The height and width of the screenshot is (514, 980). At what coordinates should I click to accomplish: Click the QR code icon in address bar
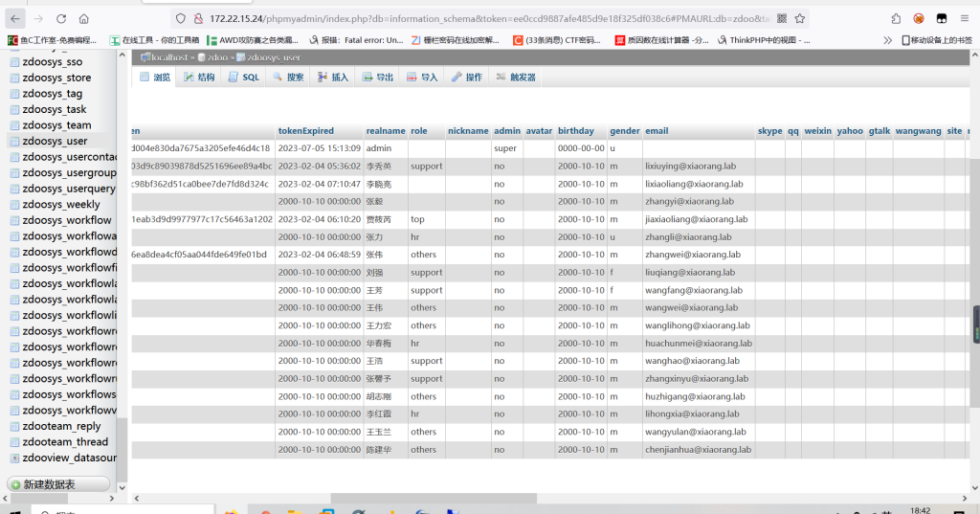point(781,18)
